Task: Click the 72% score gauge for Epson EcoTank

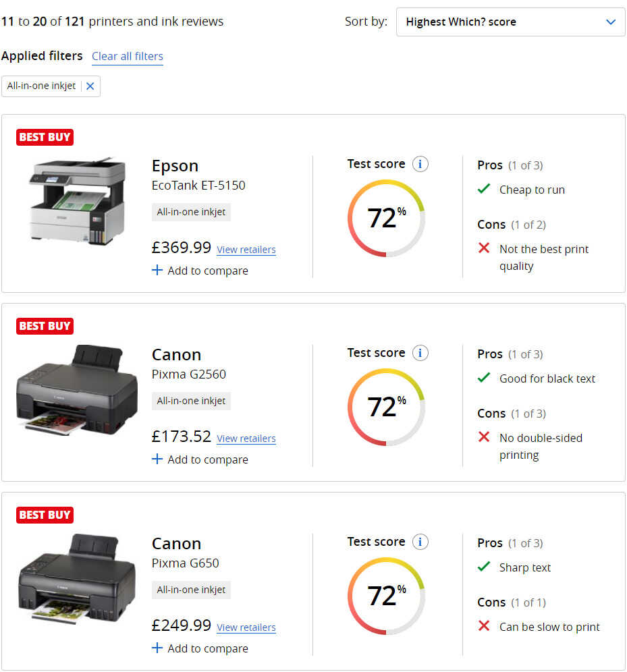Action: (x=386, y=218)
